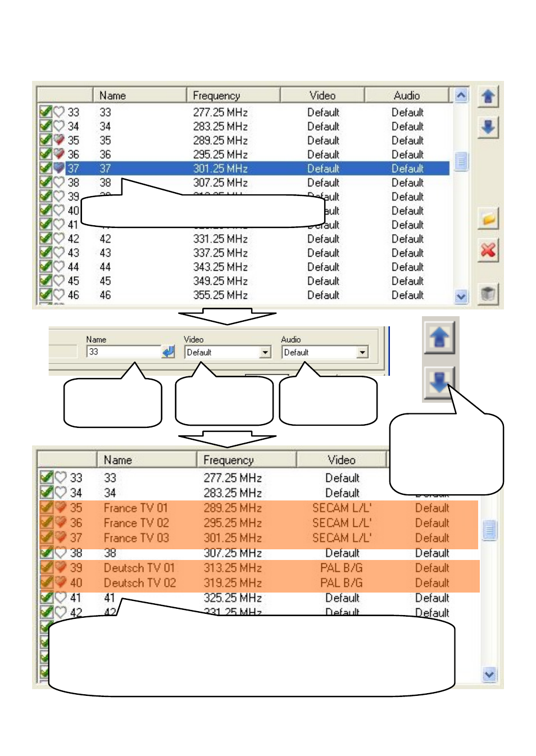Click the 319.25 MHz frequency of Deutsch TV 02
Viewport: 536px width, 756px height.
point(233,583)
